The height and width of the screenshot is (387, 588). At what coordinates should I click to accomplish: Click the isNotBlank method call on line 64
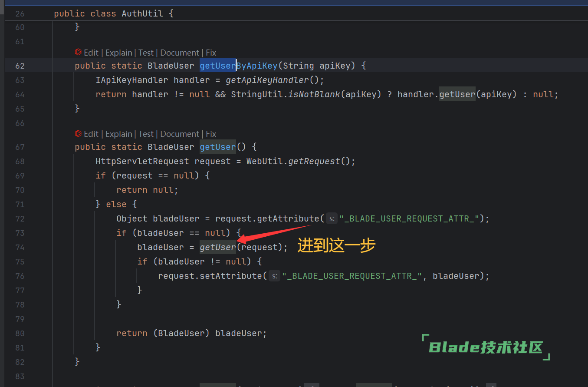pos(314,94)
